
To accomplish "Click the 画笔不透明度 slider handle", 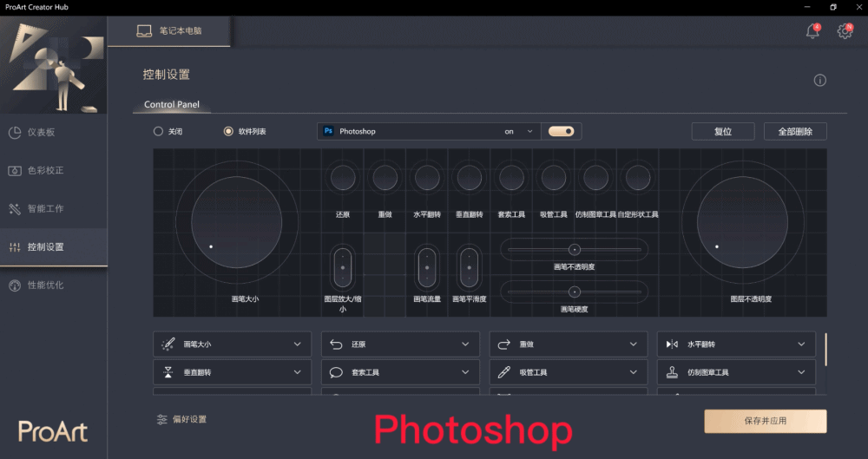I will [575, 250].
